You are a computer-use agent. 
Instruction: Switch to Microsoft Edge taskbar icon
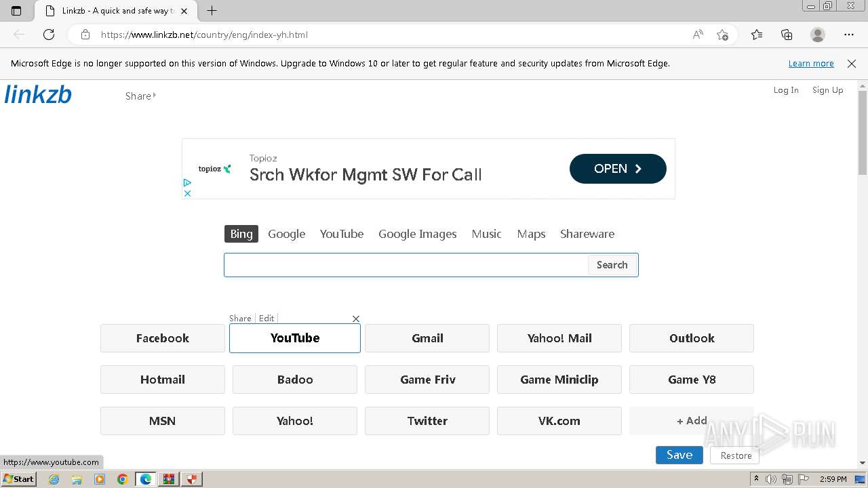click(146, 479)
